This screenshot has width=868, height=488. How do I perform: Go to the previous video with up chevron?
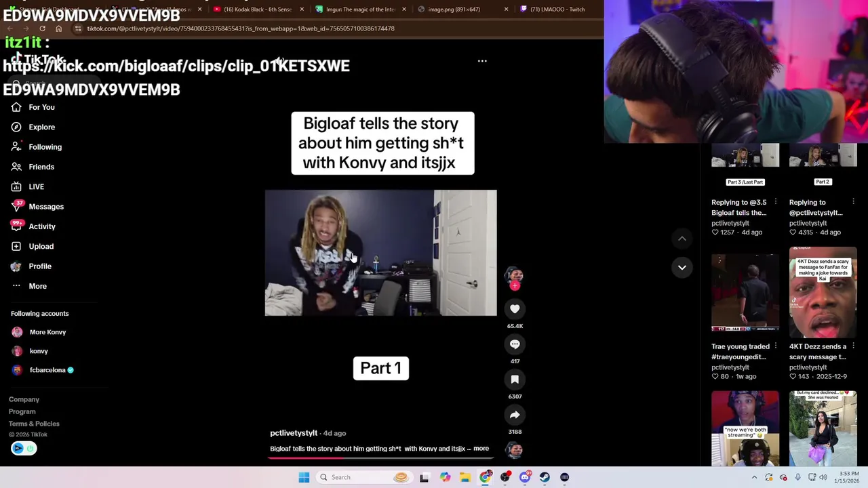682,239
